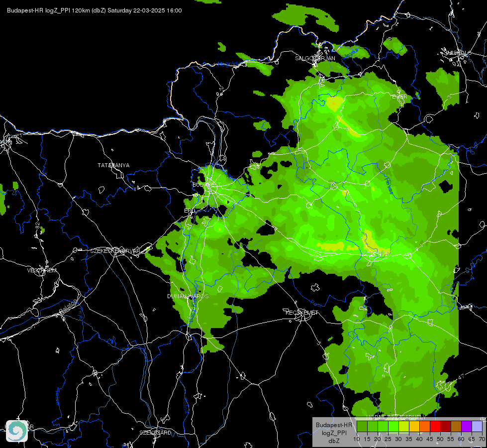Click the SZEKESFEHERVAR city label
This screenshot has width=487, height=448.
pos(115,251)
